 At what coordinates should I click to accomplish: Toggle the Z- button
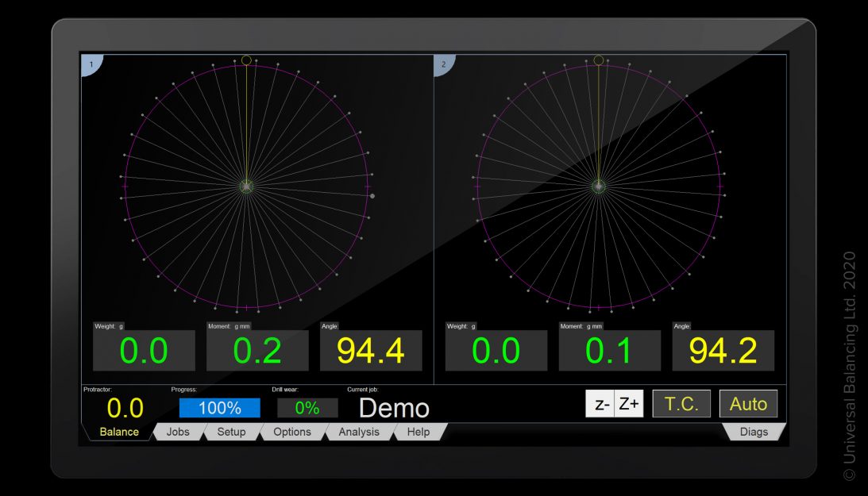[600, 404]
